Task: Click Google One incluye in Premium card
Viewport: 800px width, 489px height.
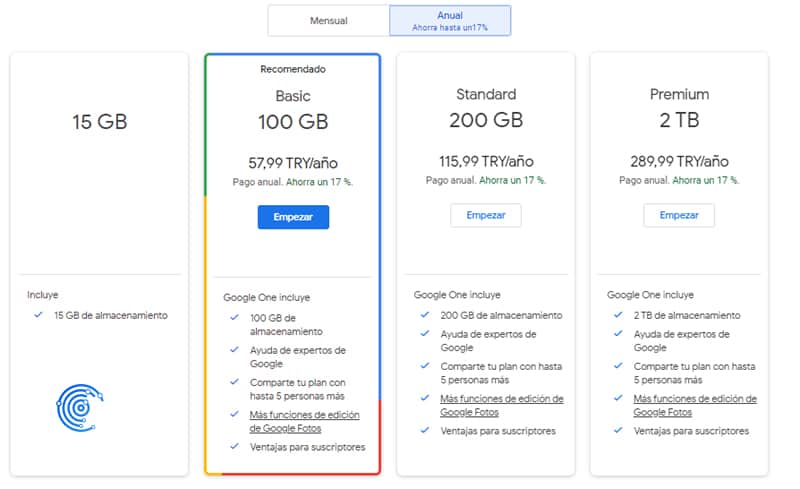Action: pos(650,295)
